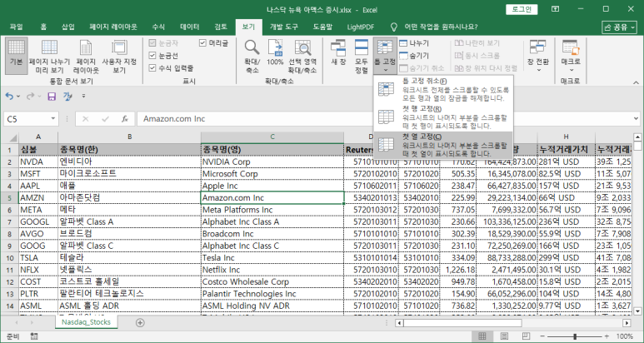Open customize quick access toolbar dropdown
The width and height of the screenshot is (644, 343).
tap(84, 97)
